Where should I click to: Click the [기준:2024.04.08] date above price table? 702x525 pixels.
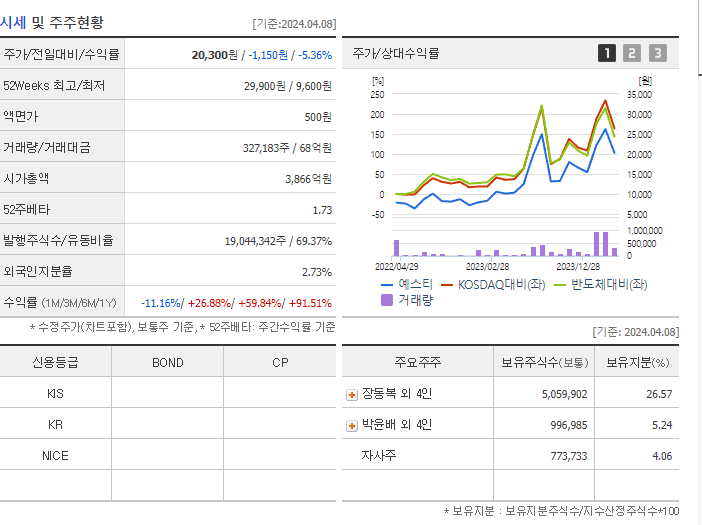point(294,24)
